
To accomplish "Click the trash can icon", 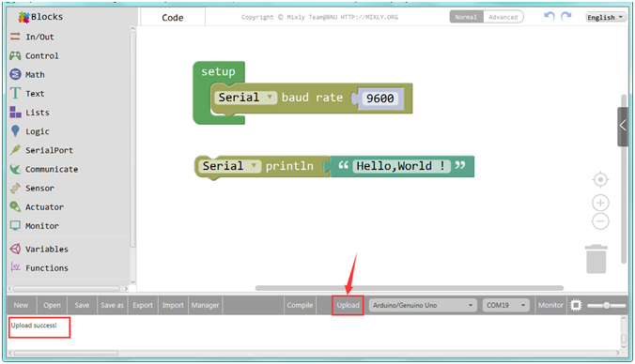I will pos(596,259).
